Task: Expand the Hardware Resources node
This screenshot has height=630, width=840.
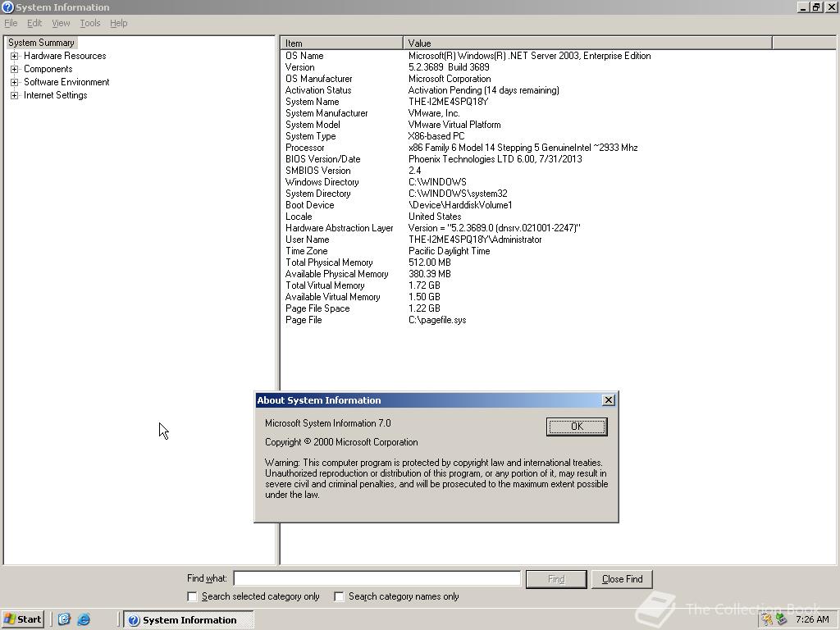Action: click(x=15, y=56)
